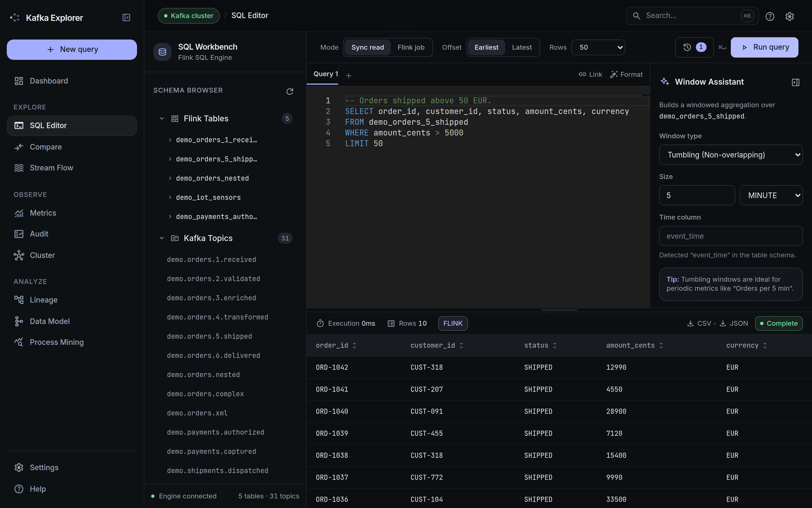Download results as CSV
Image resolution: width=812 pixels, height=508 pixels.
(699, 323)
